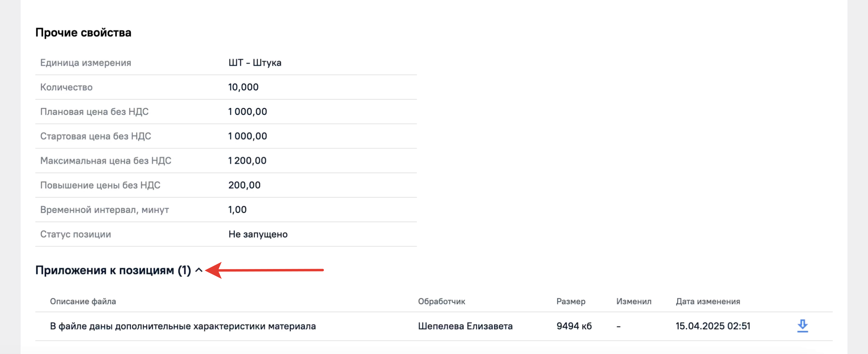Click handler name Шепелева Елизавета
Image resolution: width=868 pixels, height=354 pixels.
(465, 326)
